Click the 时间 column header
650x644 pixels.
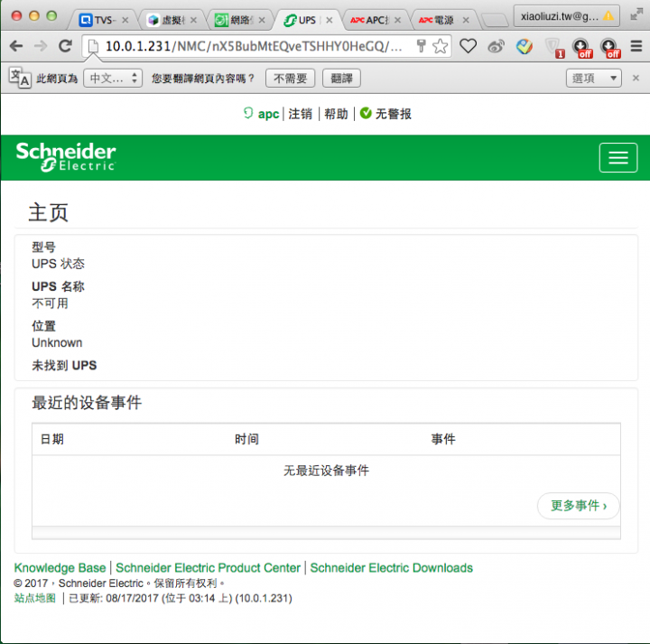(246, 439)
